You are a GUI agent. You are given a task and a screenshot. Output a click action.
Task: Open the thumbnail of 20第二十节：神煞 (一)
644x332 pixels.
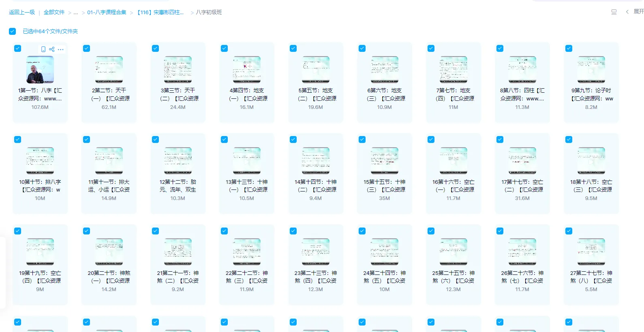pyautogui.click(x=109, y=252)
